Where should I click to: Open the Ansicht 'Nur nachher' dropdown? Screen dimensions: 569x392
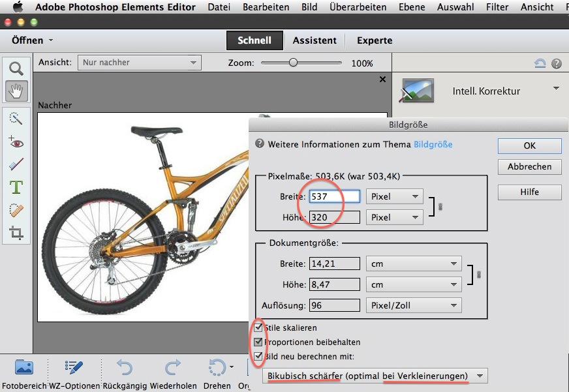(x=140, y=63)
